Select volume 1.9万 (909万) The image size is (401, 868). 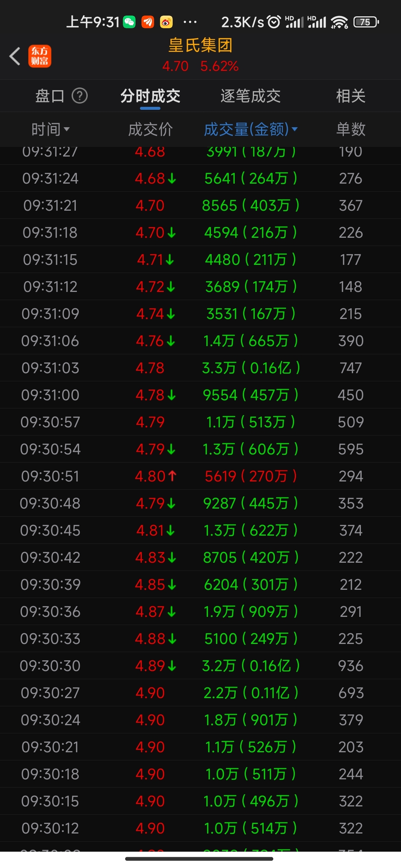tap(251, 612)
